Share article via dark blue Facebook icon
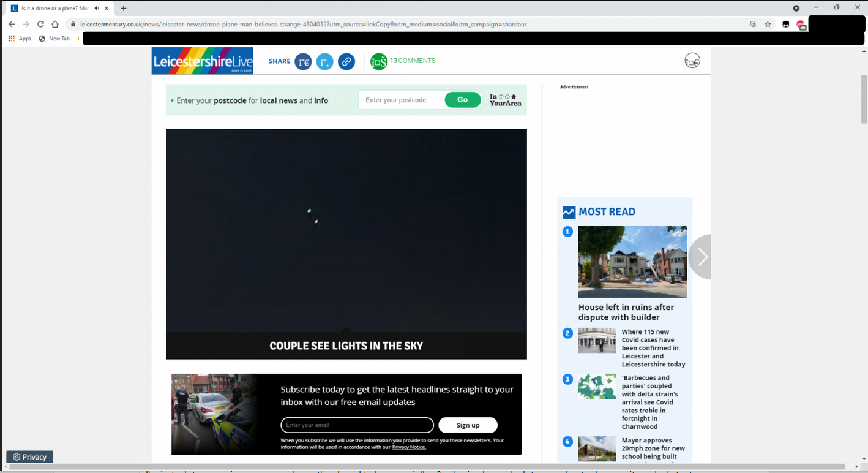The height and width of the screenshot is (473, 868). (303, 61)
